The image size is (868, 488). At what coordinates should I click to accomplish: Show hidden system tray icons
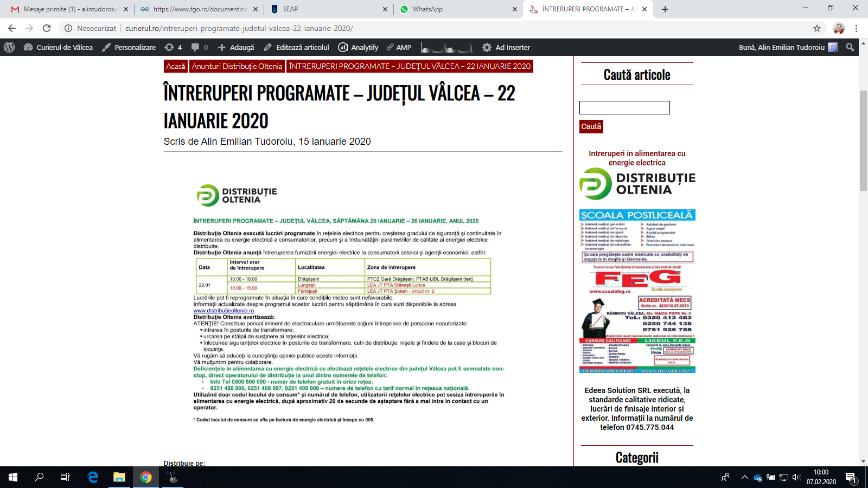pyautogui.click(x=744, y=477)
